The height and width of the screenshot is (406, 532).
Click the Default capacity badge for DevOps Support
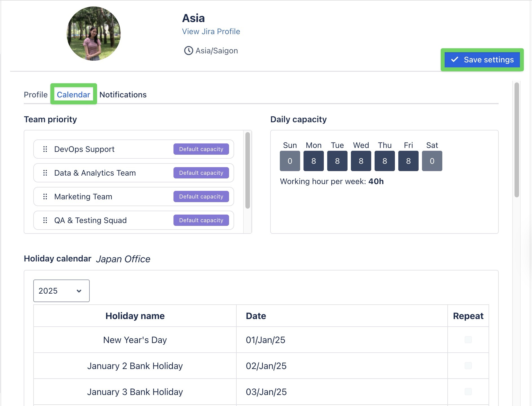(201, 149)
